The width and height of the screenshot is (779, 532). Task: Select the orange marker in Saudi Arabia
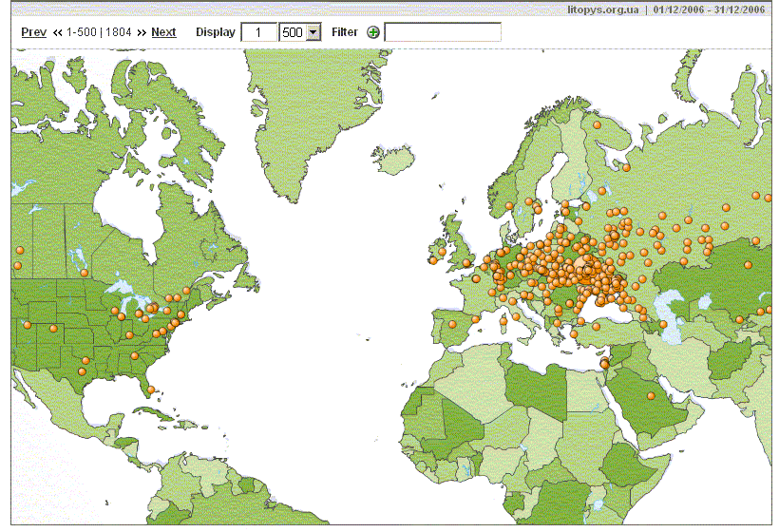click(651, 395)
